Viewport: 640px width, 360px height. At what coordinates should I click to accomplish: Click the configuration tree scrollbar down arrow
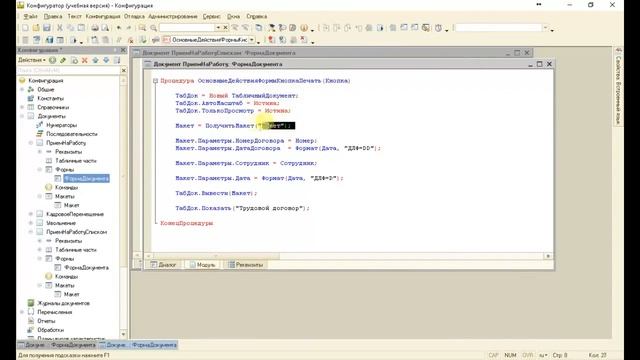pos(123,334)
